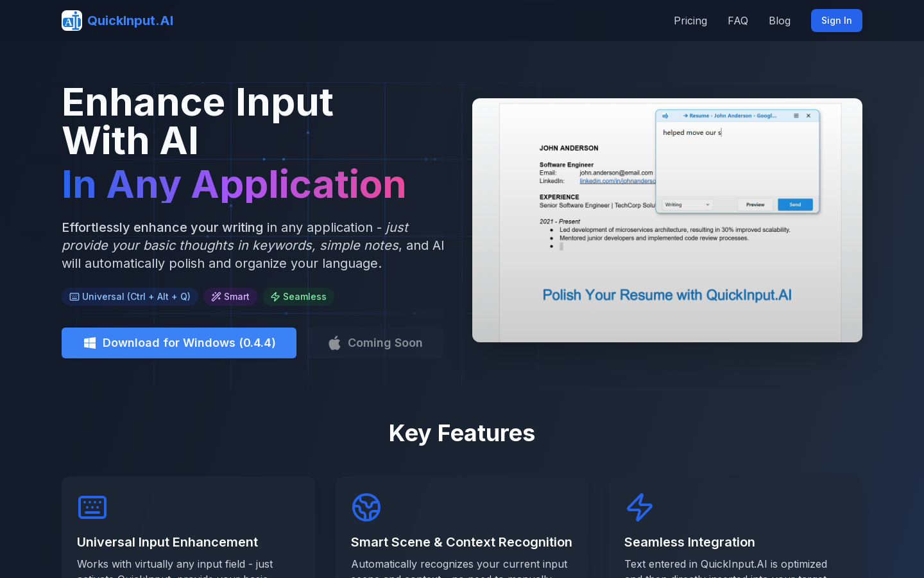Screen dimensions: 924x578
Task: Go to the FAQ section
Action: point(738,21)
